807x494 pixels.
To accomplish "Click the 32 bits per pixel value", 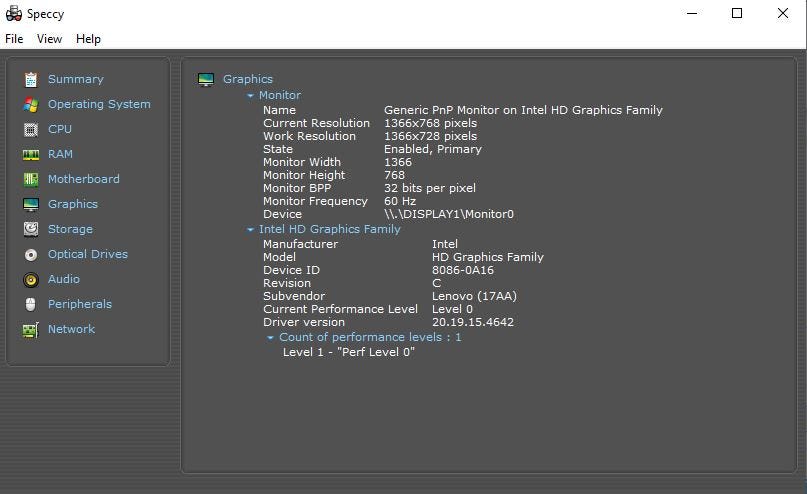I will coord(430,188).
